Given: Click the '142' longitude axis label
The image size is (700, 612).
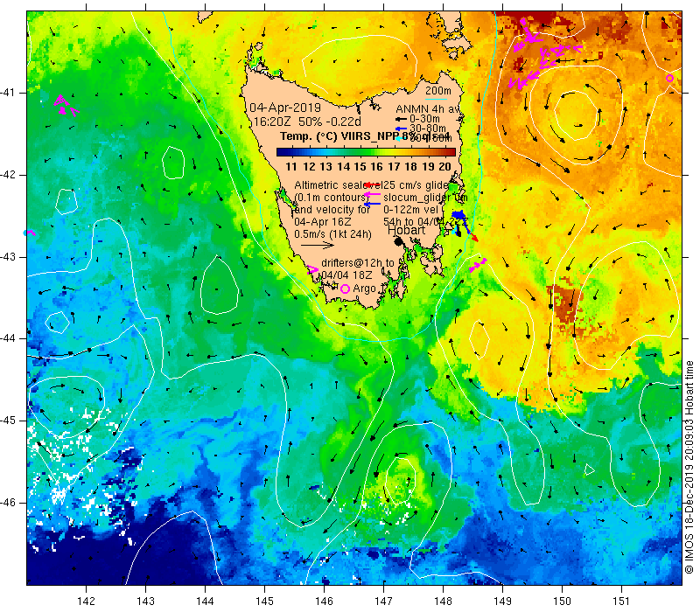Looking at the screenshot, I should coord(86,601).
